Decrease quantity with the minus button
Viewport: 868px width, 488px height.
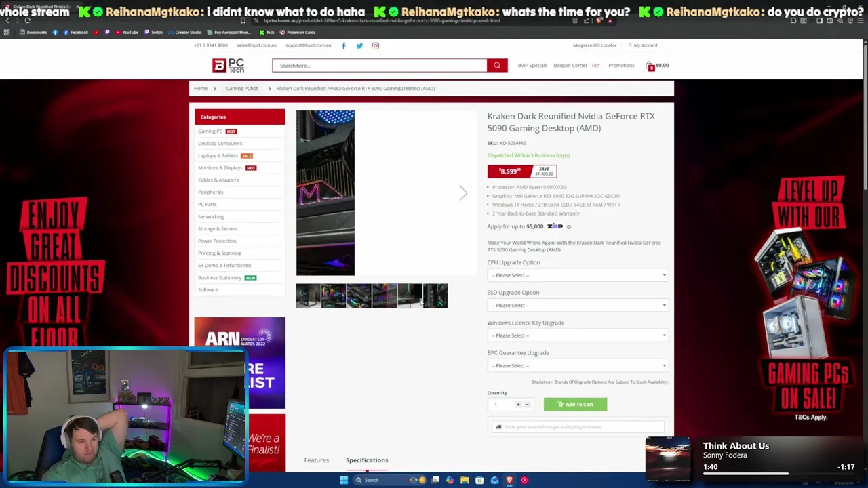[x=527, y=405]
